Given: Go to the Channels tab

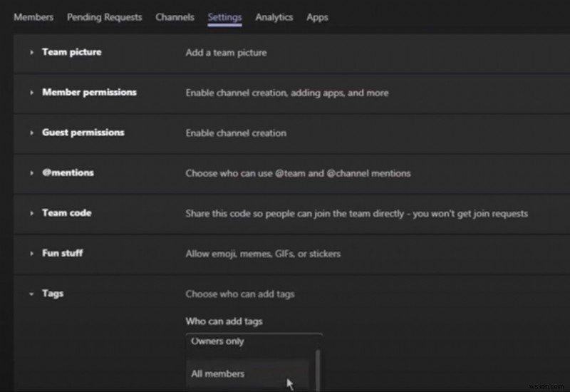Looking at the screenshot, I should (x=175, y=17).
